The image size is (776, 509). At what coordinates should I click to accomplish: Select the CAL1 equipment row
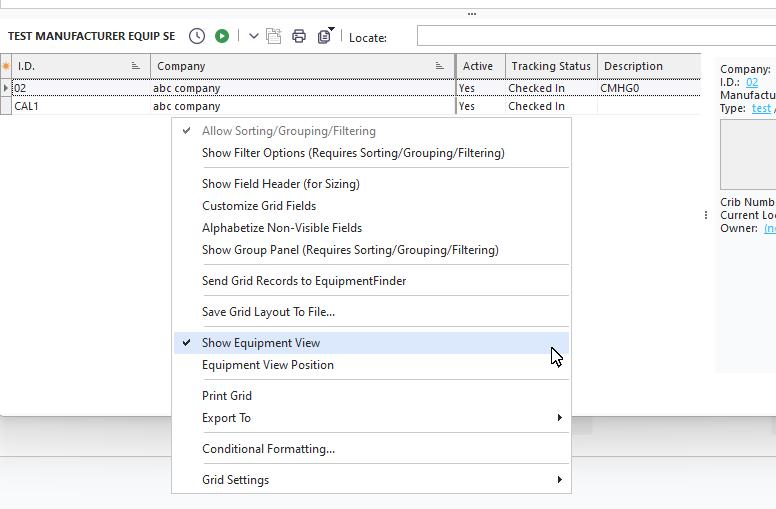point(80,106)
